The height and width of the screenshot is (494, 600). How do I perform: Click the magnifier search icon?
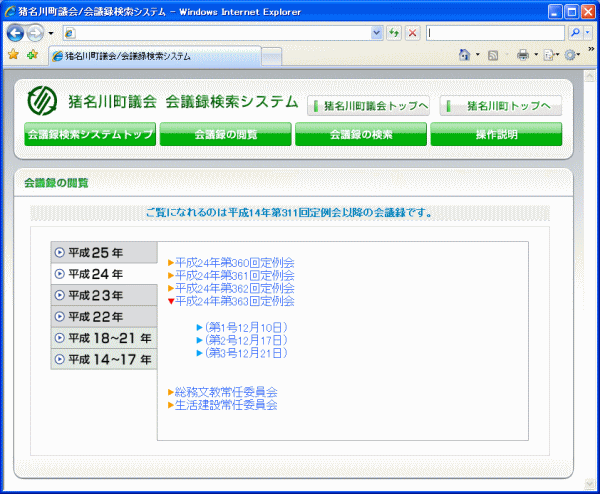575,33
